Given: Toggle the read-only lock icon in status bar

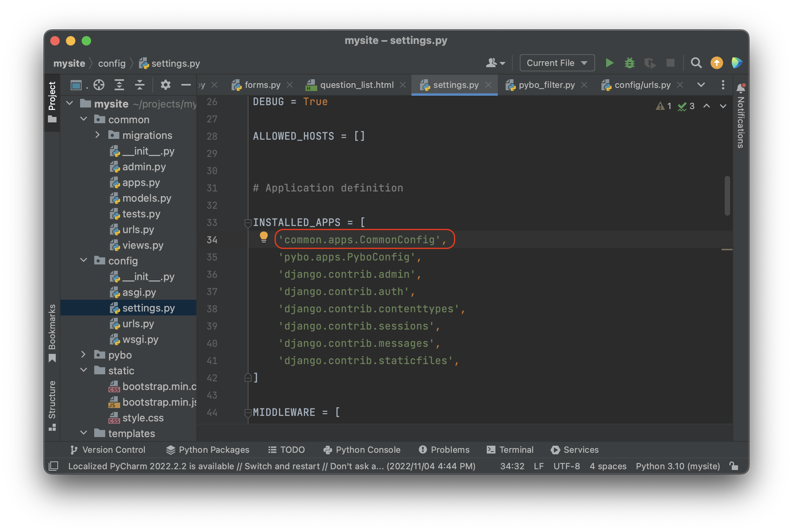Looking at the screenshot, I should pos(733,466).
